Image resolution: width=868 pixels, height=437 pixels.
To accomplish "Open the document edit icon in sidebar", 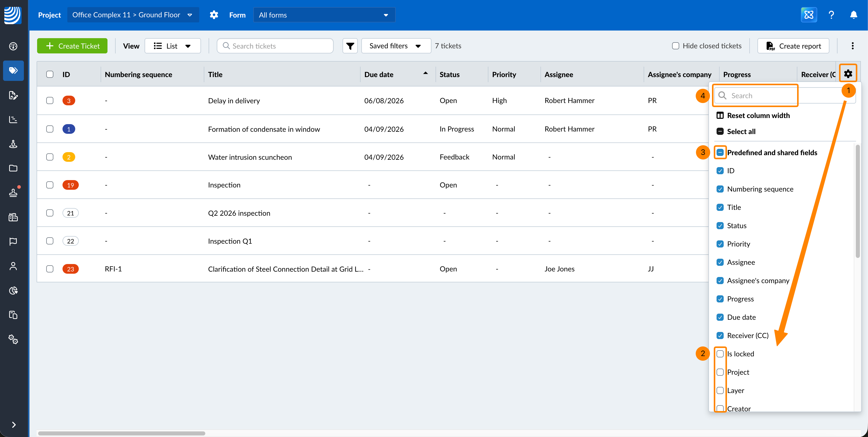I will pyautogui.click(x=13, y=95).
